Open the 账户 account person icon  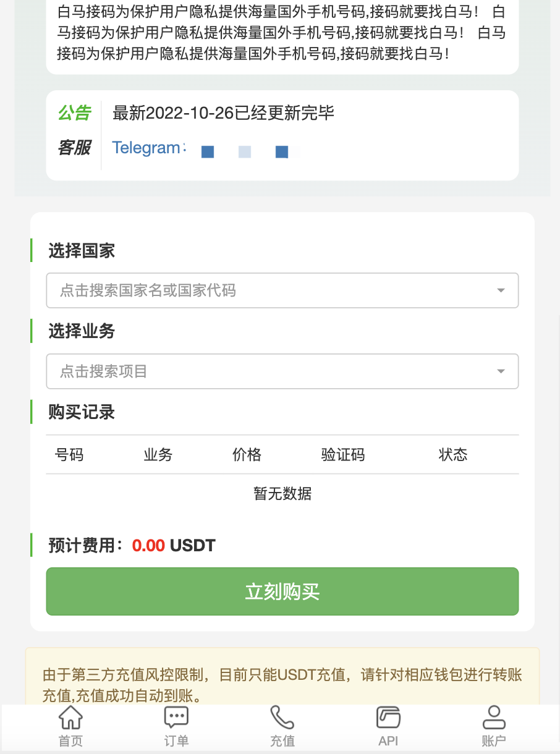coord(494,718)
